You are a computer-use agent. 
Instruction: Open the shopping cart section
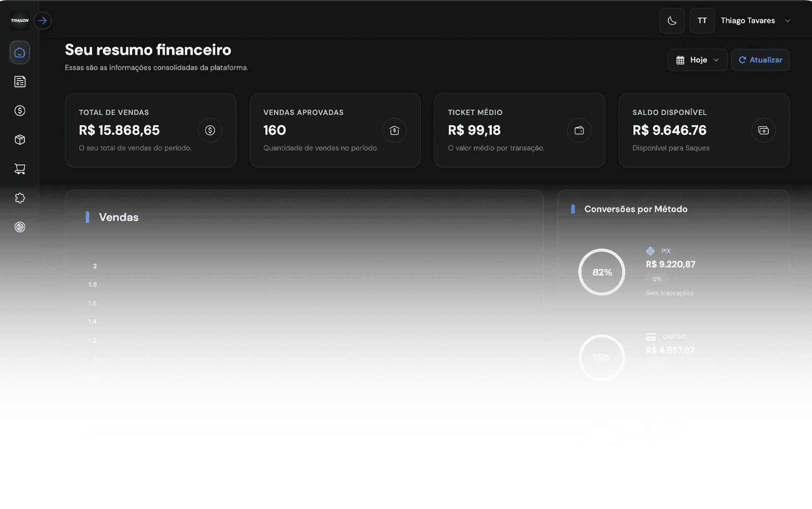click(x=19, y=168)
